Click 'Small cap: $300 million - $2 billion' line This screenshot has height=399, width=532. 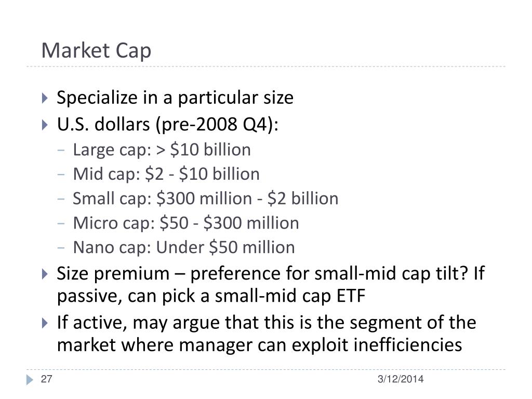point(206,199)
